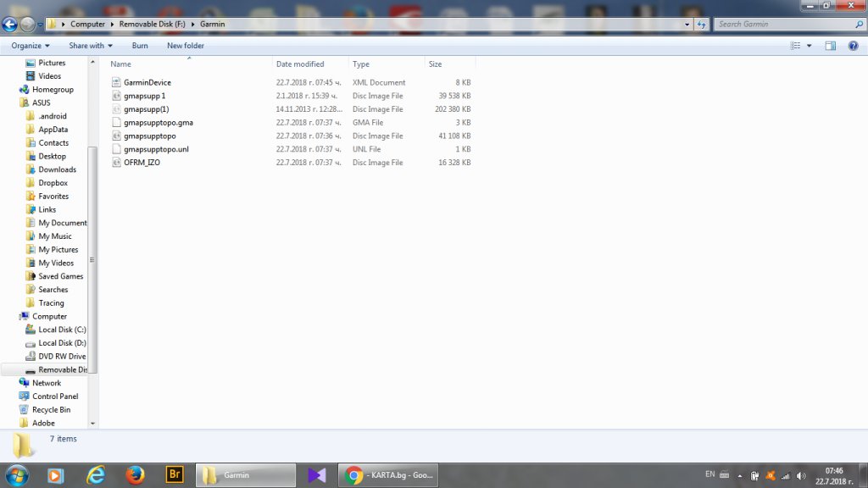Open Pictures in navigation pane
This screenshot has height=488, width=868.
point(52,63)
